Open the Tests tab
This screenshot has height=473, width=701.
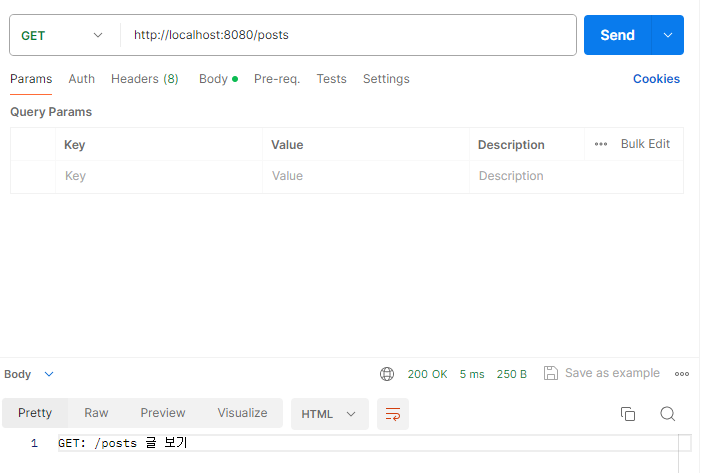point(332,79)
